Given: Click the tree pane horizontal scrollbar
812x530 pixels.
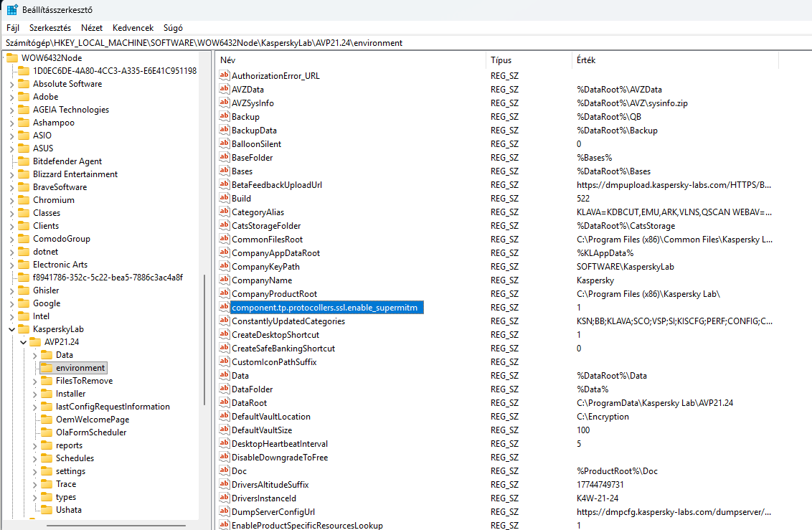Looking at the screenshot, I should pos(116,526).
